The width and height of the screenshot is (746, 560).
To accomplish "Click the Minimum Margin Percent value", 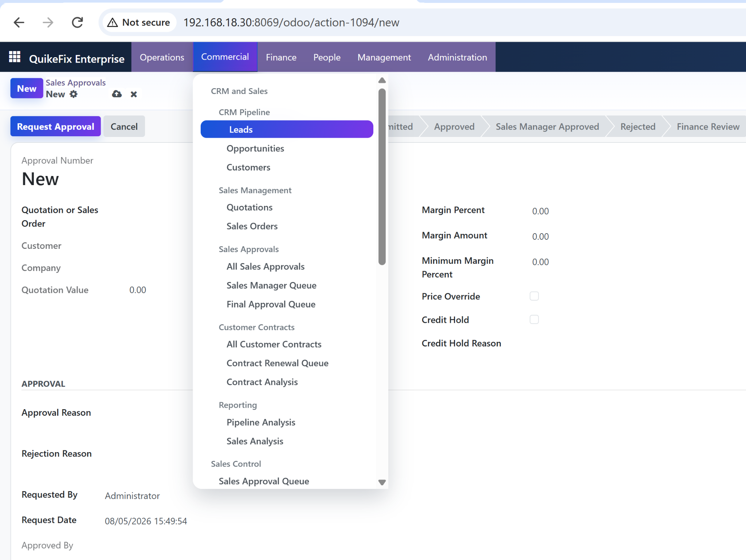I will point(540,262).
